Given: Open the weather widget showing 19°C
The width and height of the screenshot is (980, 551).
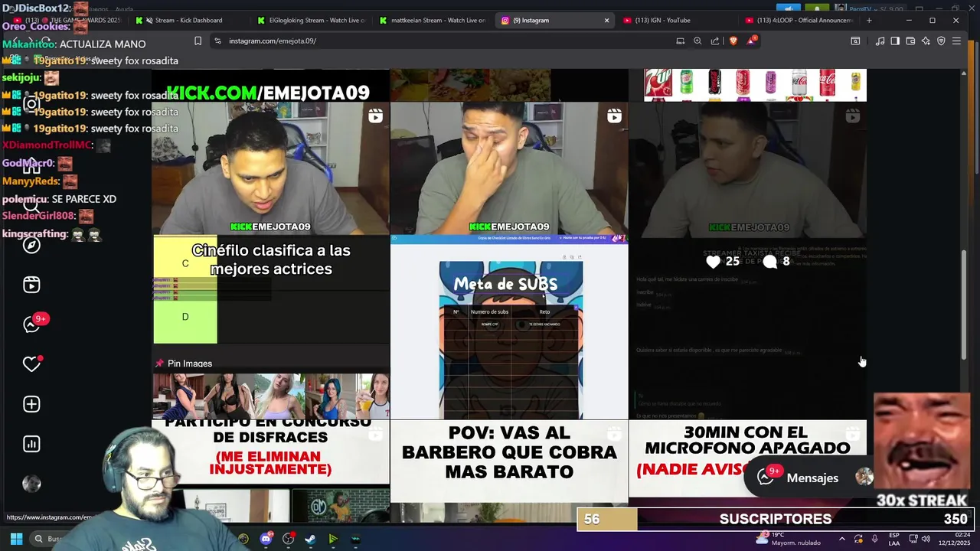Looking at the screenshot, I should [x=787, y=539].
